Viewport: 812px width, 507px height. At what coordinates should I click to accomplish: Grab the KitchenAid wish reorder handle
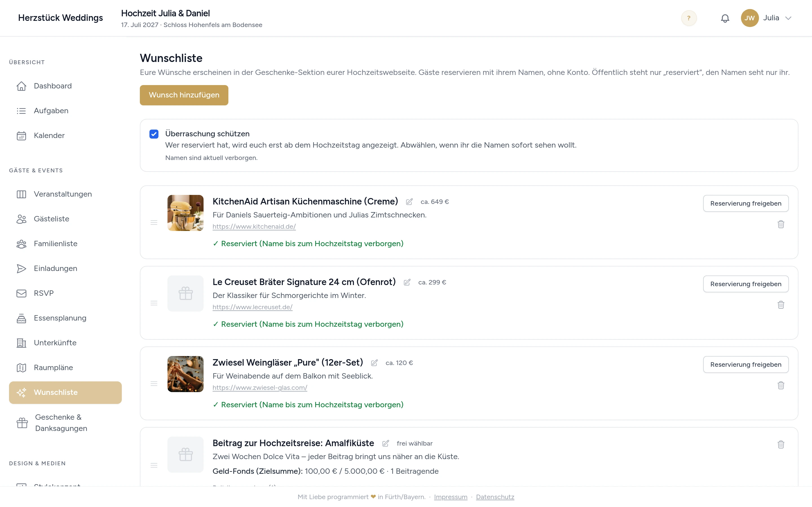154,222
